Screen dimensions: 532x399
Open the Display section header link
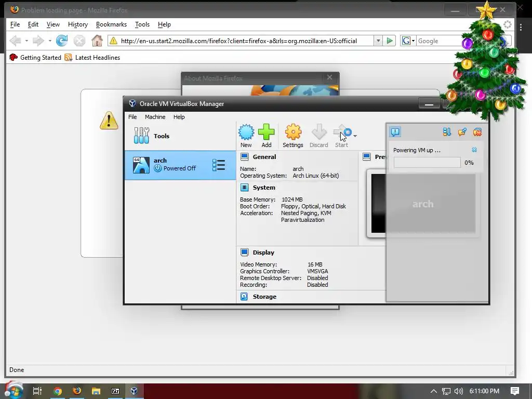point(263,252)
